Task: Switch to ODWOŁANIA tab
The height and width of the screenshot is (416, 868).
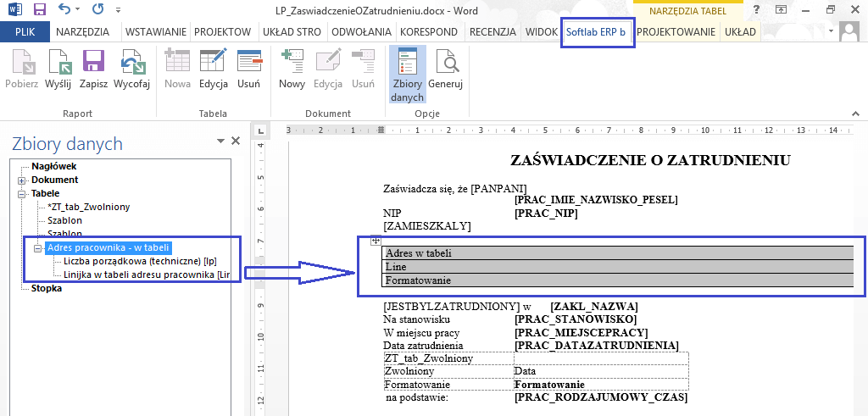Action: pos(361,32)
